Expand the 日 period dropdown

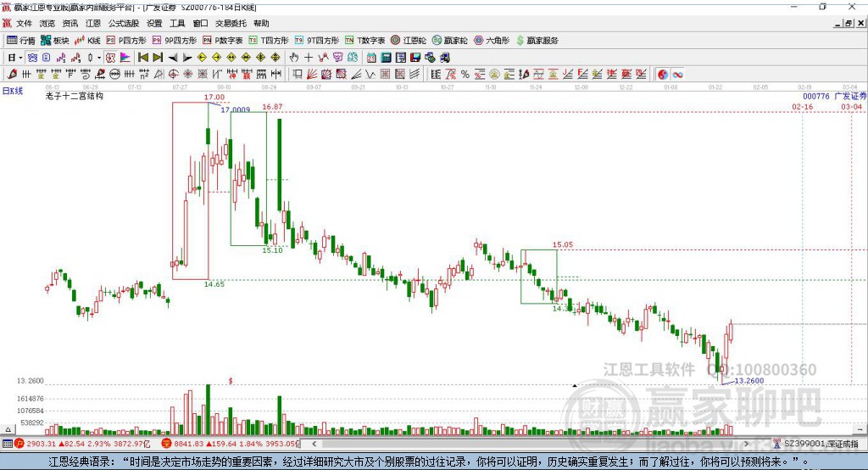[20, 58]
